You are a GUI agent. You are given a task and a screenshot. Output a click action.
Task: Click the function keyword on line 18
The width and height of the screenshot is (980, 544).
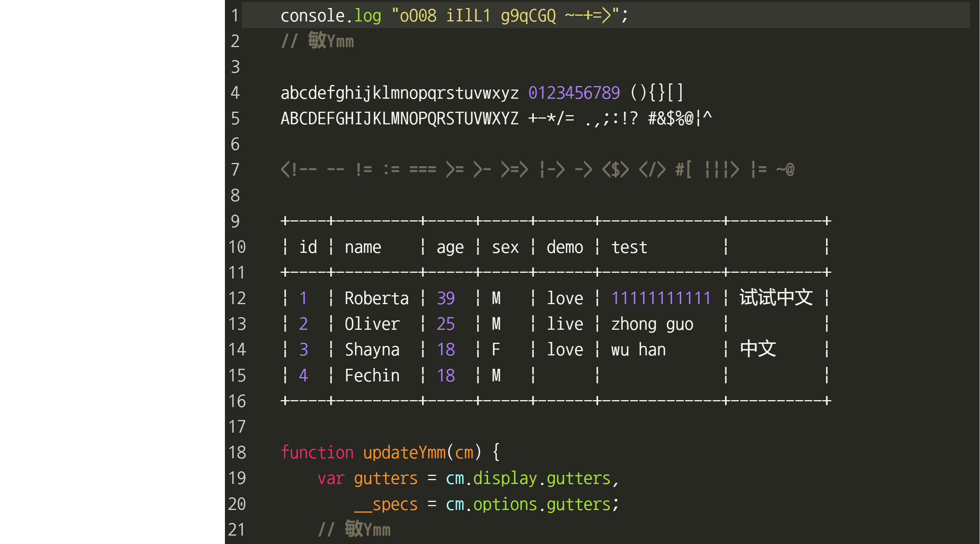point(309,451)
